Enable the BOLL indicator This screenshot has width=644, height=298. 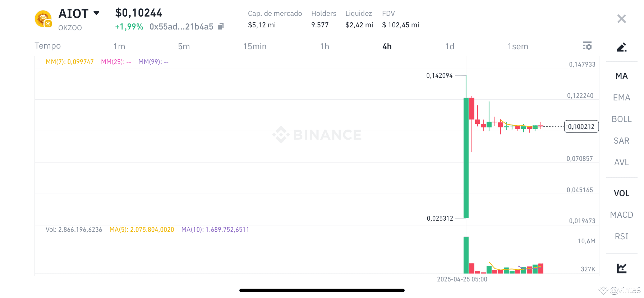click(621, 119)
